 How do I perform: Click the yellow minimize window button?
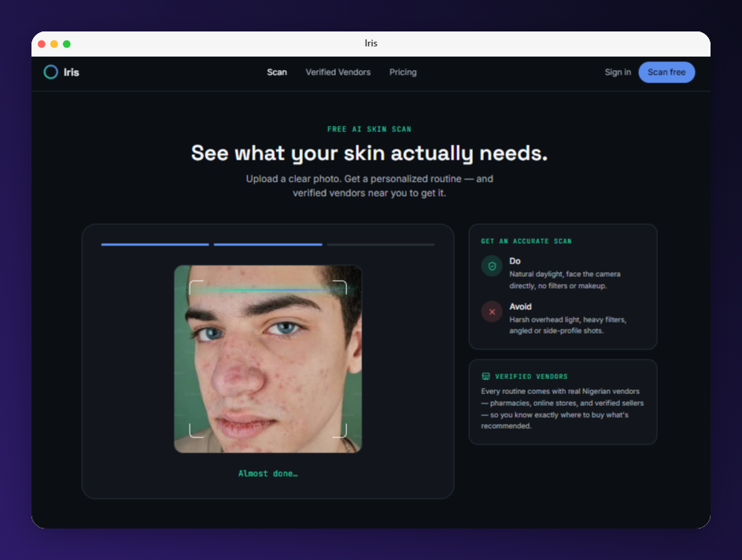pos(54,44)
